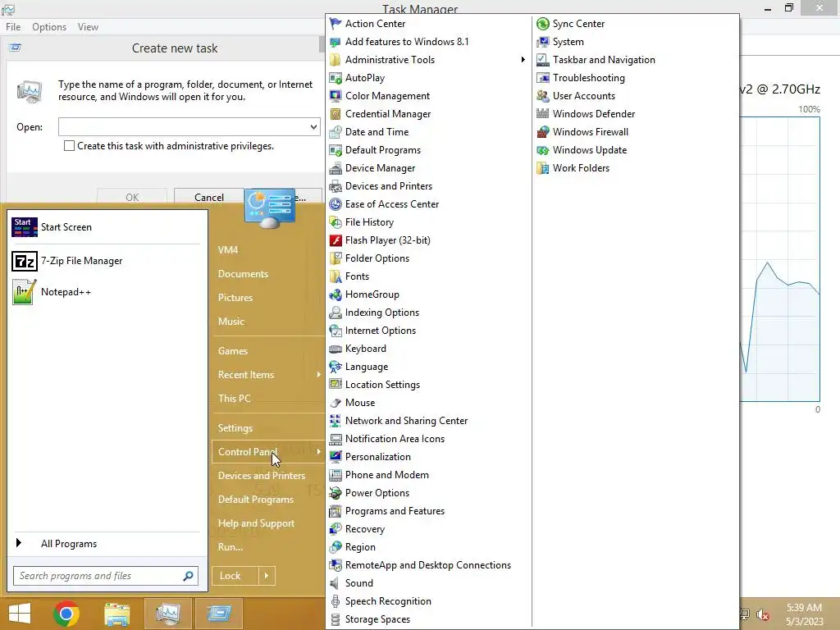Open Run... from start menu
This screenshot has height=630, width=840.
[231, 547]
